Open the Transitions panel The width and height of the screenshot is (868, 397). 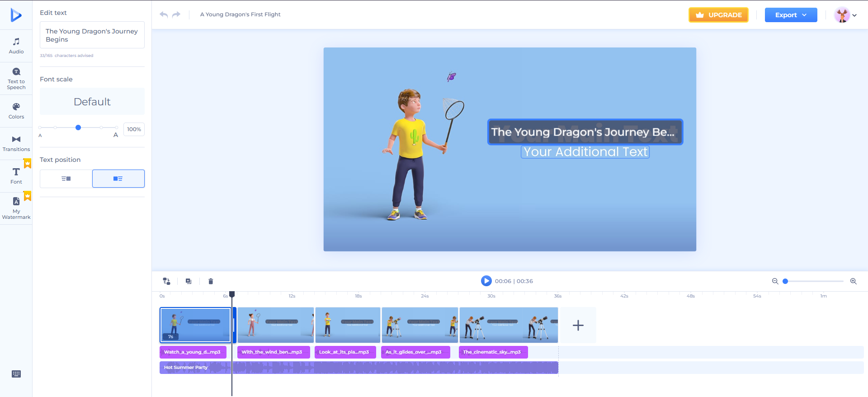16,143
